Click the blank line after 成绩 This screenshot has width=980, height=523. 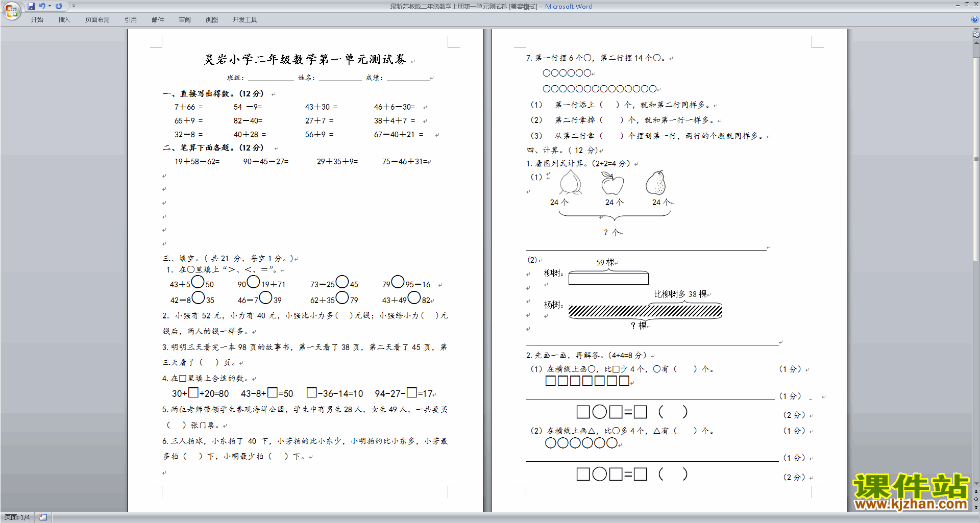[408, 78]
